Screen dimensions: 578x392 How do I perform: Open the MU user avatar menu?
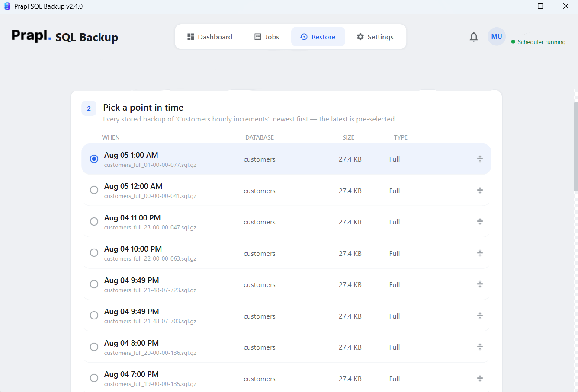(x=497, y=37)
